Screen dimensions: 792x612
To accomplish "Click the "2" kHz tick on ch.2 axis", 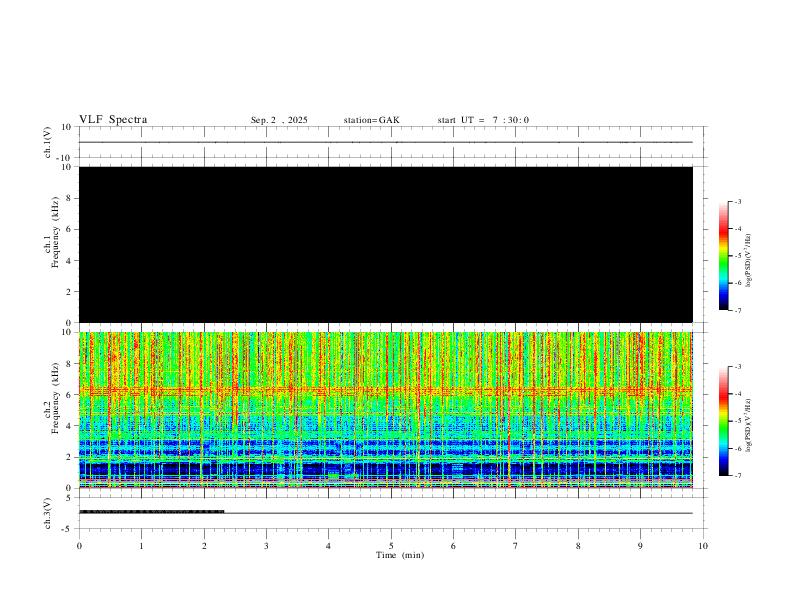I will click(69, 457).
